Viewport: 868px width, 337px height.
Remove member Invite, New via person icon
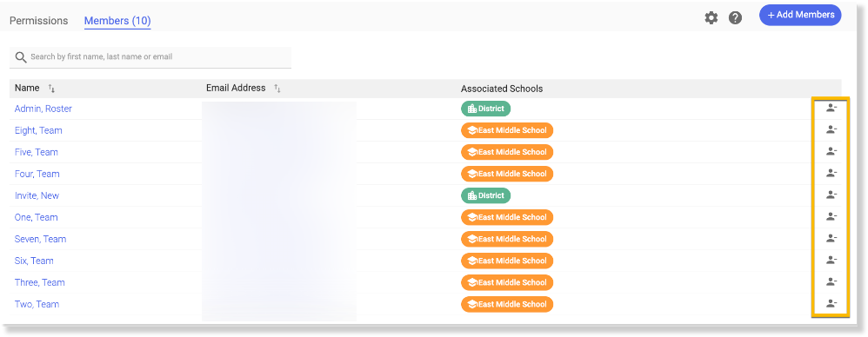click(831, 195)
